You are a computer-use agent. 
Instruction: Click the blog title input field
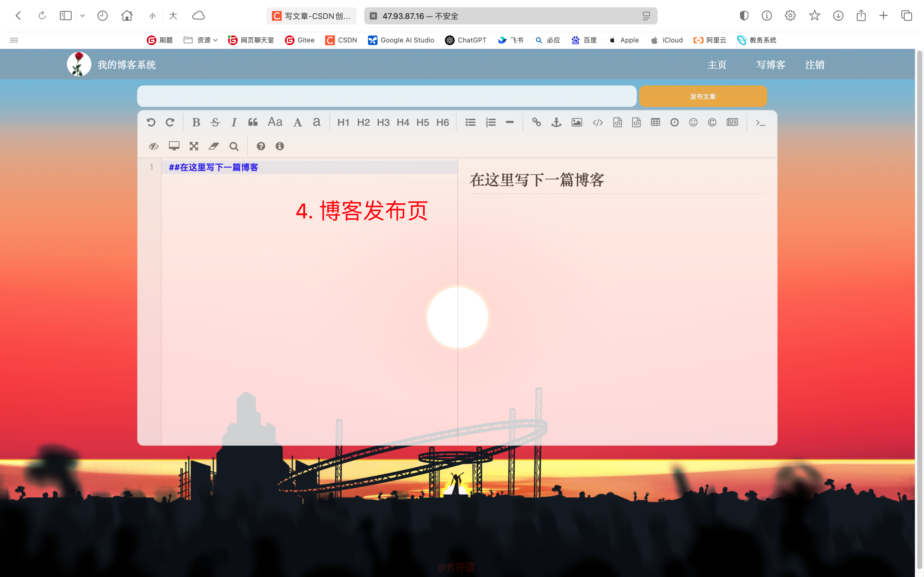point(387,96)
